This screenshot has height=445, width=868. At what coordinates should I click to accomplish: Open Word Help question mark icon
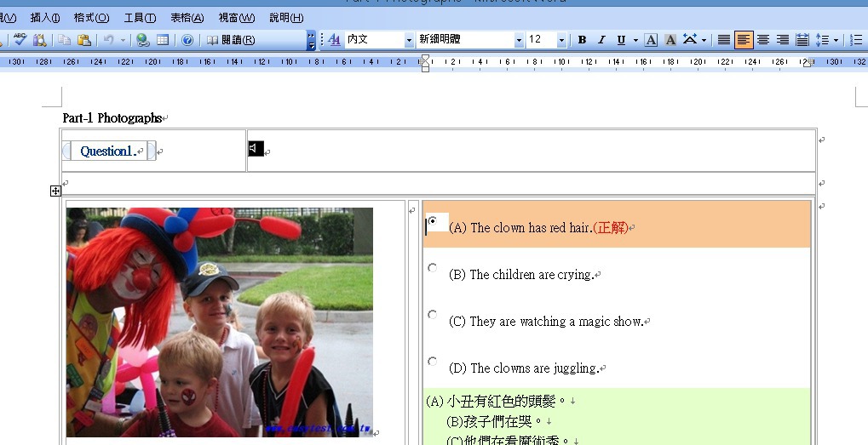pos(187,40)
